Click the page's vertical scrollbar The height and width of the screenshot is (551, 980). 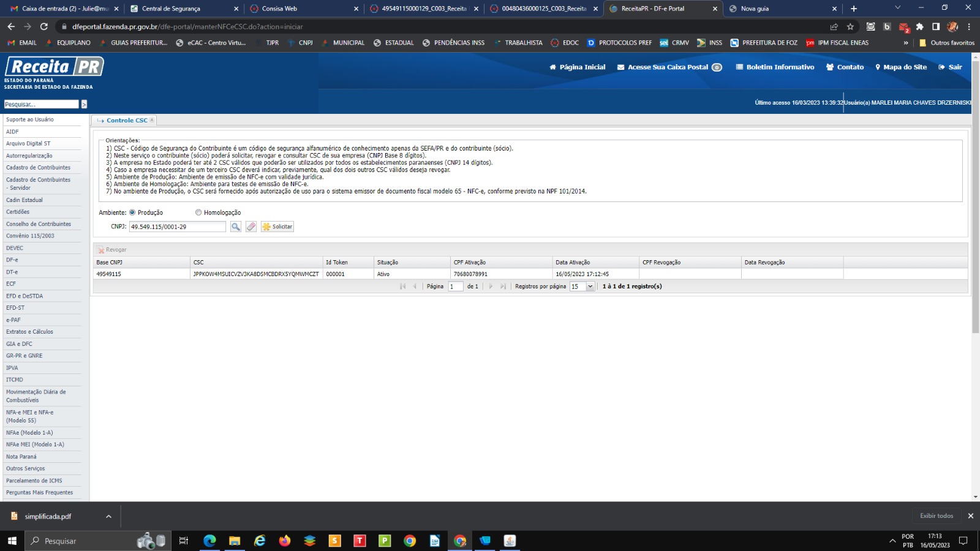pos(976,245)
